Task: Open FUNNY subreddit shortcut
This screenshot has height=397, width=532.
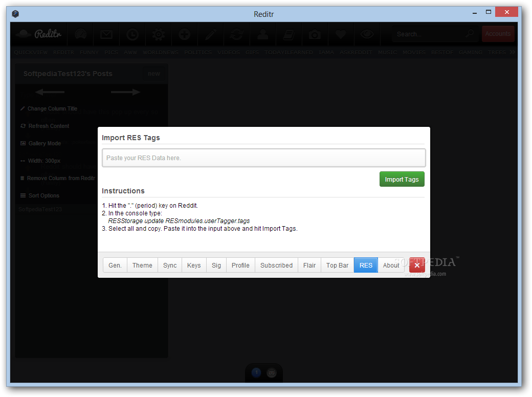Action: click(x=89, y=52)
